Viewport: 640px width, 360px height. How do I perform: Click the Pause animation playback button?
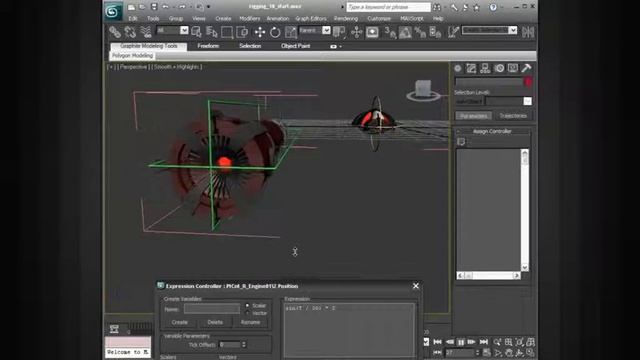coord(460,342)
